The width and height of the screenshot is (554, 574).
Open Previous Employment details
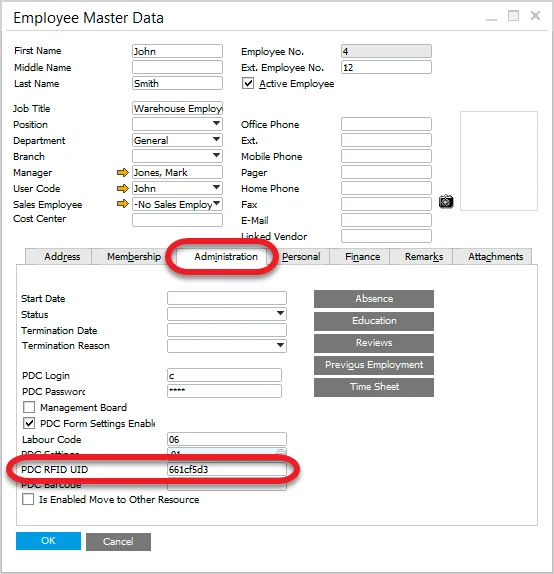(374, 365)
